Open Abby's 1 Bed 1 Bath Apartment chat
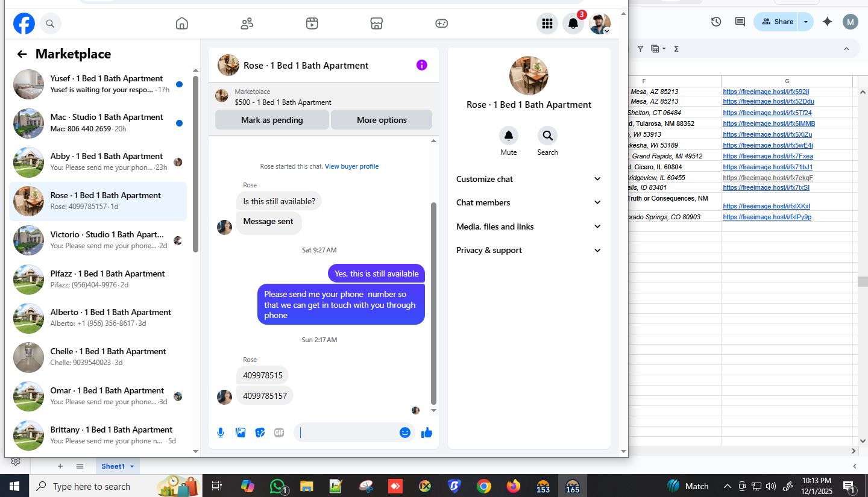This screenshot has height=497, width=868. click(x=98, y=162)
